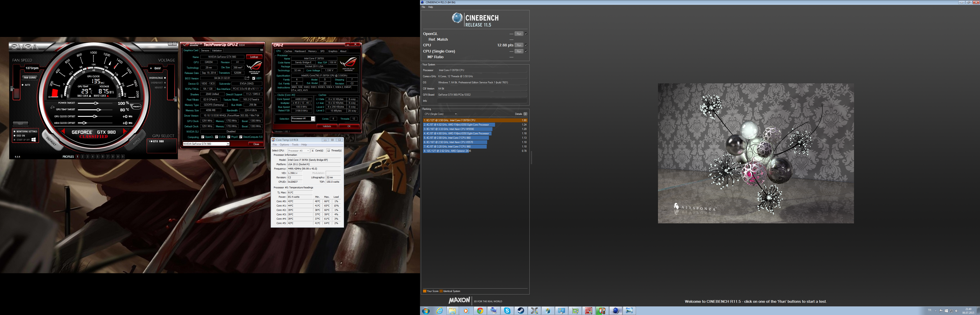Screen dimensions: 980x315
Task: Open the CPU (Single Core) ranking dropdown
Action: 441,114
